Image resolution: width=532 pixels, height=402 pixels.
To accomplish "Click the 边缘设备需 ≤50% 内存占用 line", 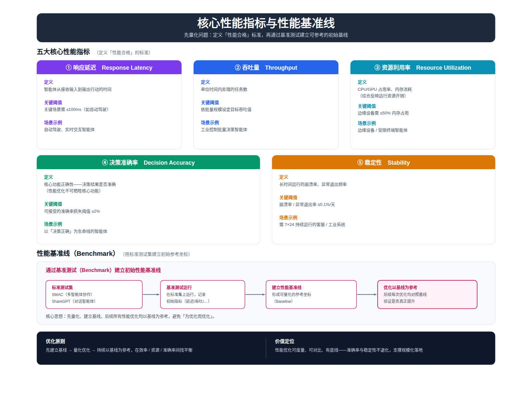I will pyautogui.click(x=383, y=113).
